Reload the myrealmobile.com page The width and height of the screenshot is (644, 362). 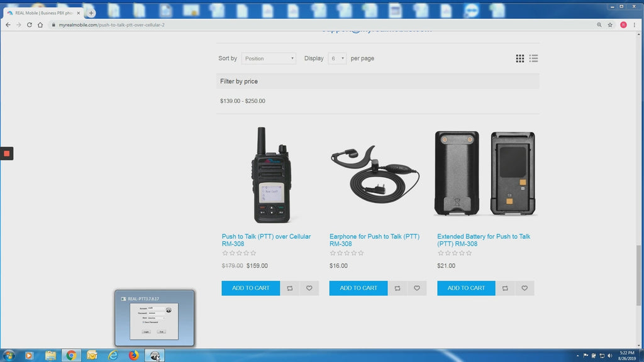(29, 25)
